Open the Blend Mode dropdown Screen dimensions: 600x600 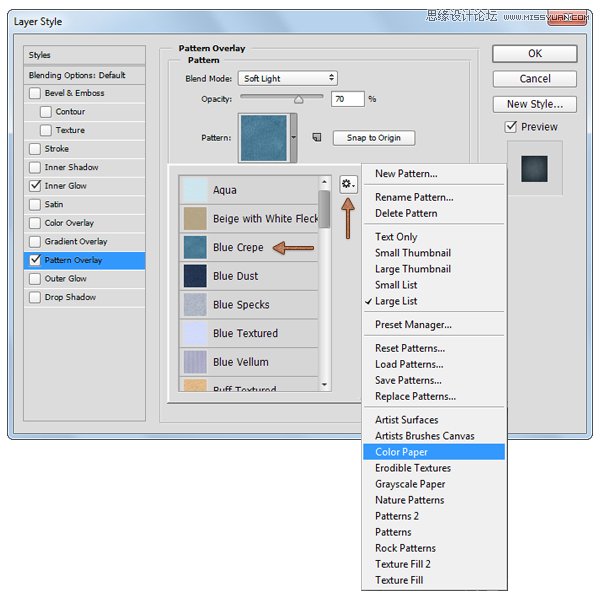pos(288,78)
